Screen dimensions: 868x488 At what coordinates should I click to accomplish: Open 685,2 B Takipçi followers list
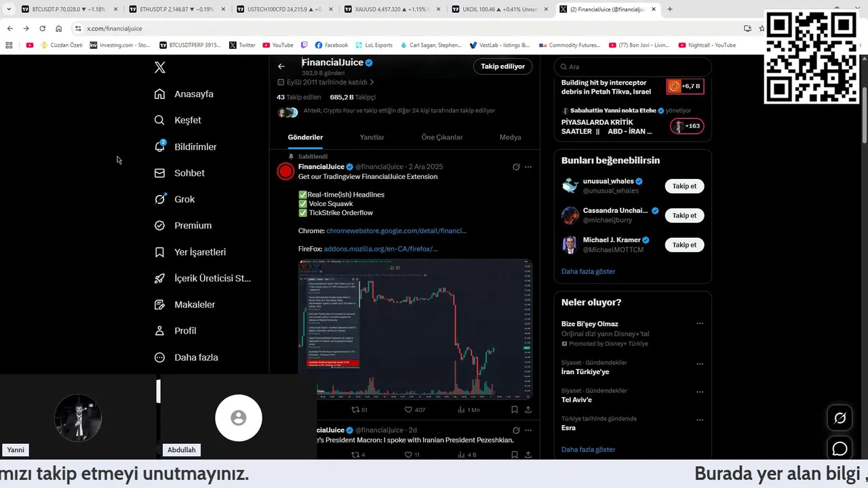tap(353, 97)
